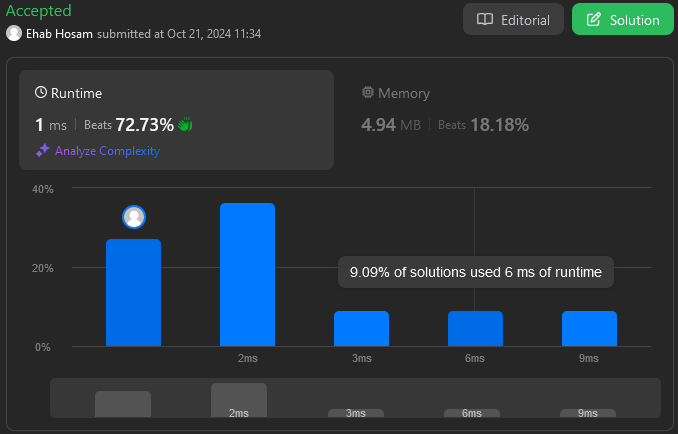Click the avatar marker above the first chart bar

[x=134, y=217]
